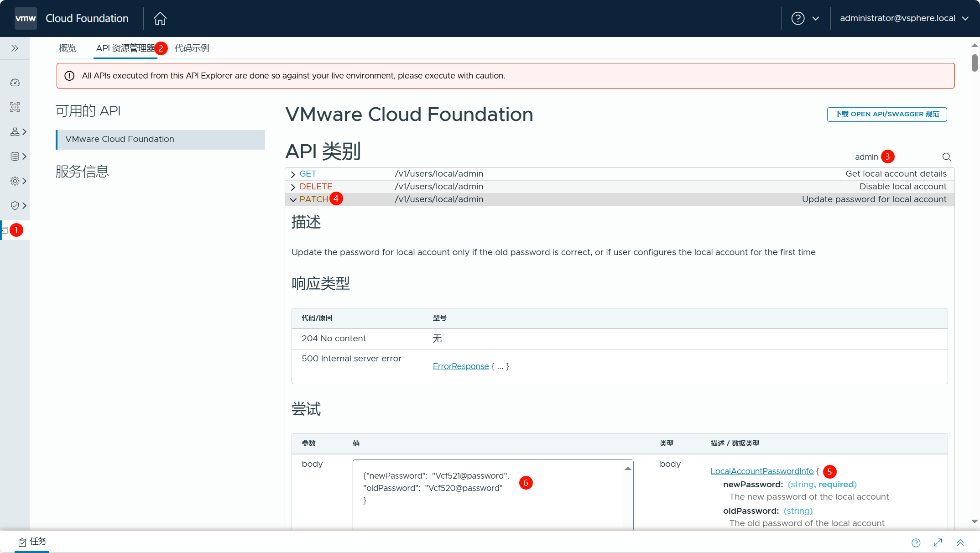Click the GET method label
The image size is (980, 553).
pos(308,174)
